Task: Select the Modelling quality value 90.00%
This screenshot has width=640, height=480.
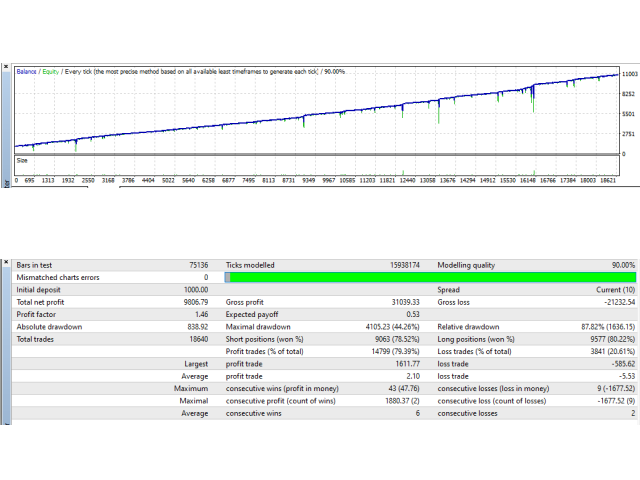Action: pos(623,265)
